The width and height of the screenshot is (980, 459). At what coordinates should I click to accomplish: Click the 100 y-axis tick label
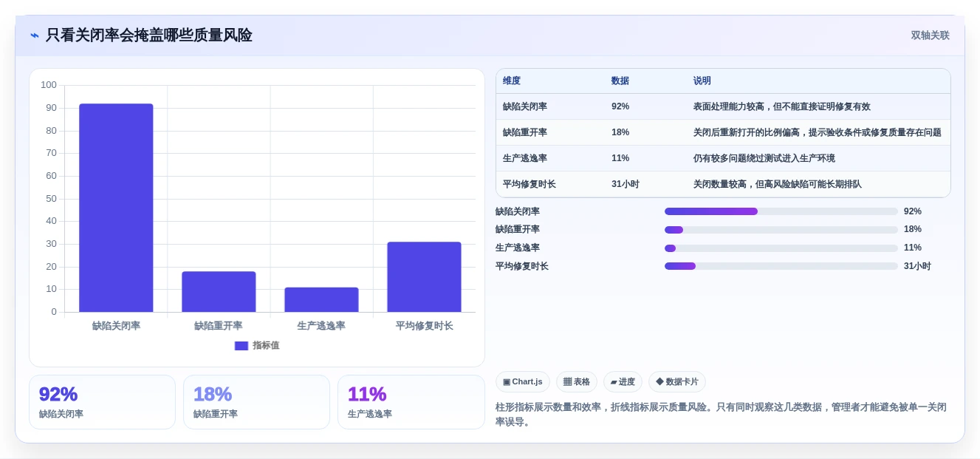point(49,85)
